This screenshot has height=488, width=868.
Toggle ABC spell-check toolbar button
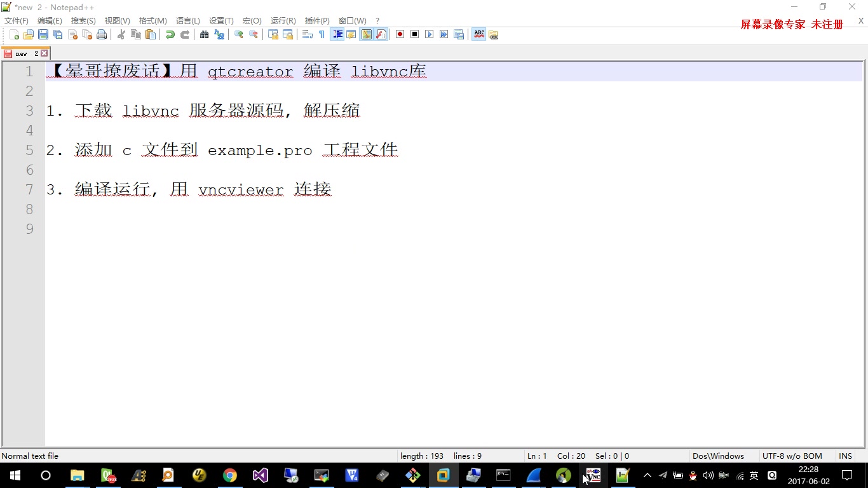point(478,34)
